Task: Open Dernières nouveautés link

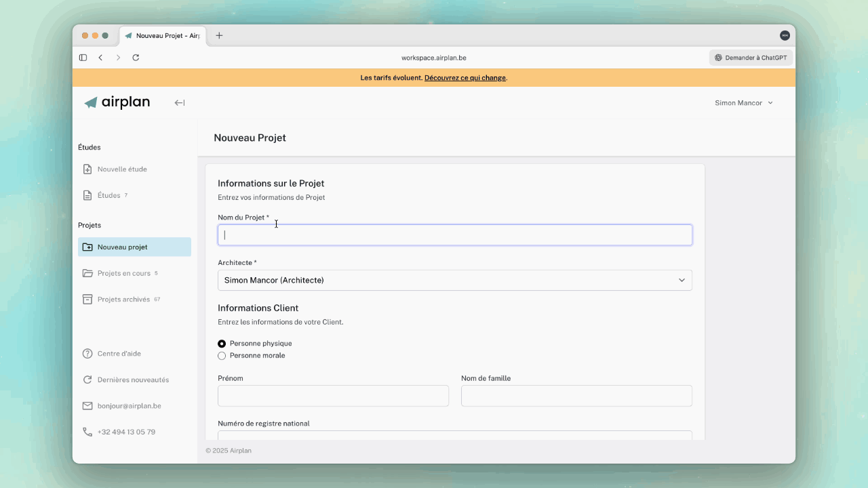Action: click(x=133, y=380)
